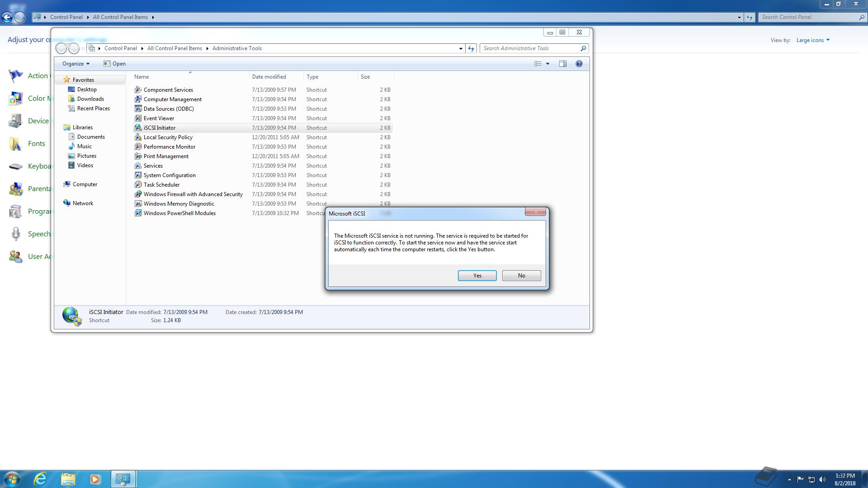Select the iSCSI Initiator list icon
This screenshot has width=868, height=488.
coord(138,128)
